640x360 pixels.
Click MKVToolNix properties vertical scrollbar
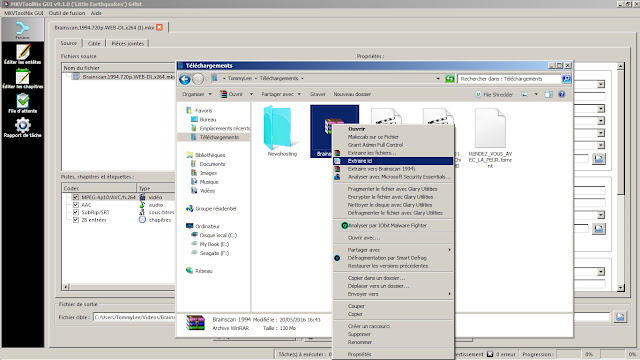click(620, 177)
